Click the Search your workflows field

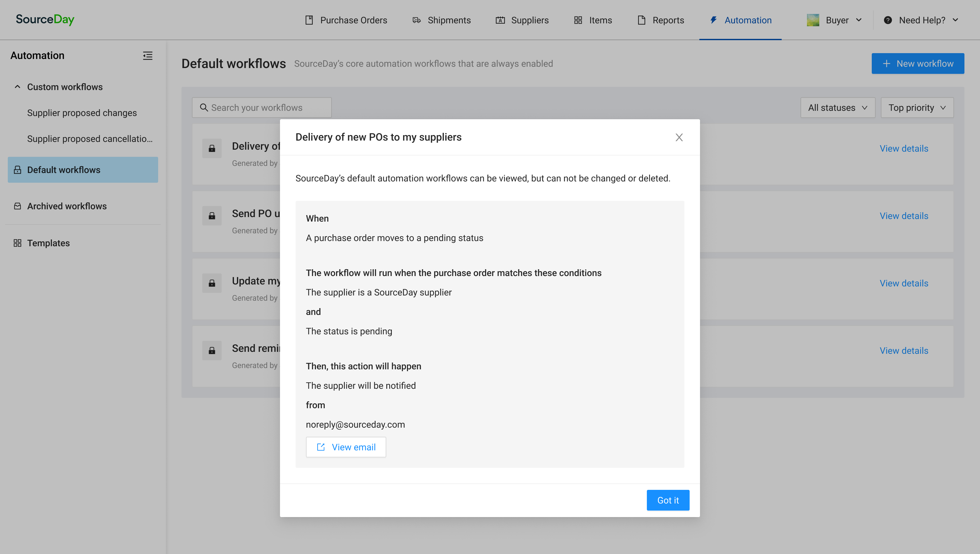pyautogui.click(x=266, y=108)
